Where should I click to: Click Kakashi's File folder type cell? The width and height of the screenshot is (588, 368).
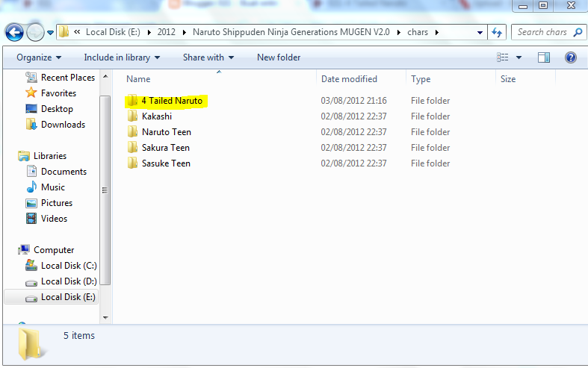pos(430,116)
